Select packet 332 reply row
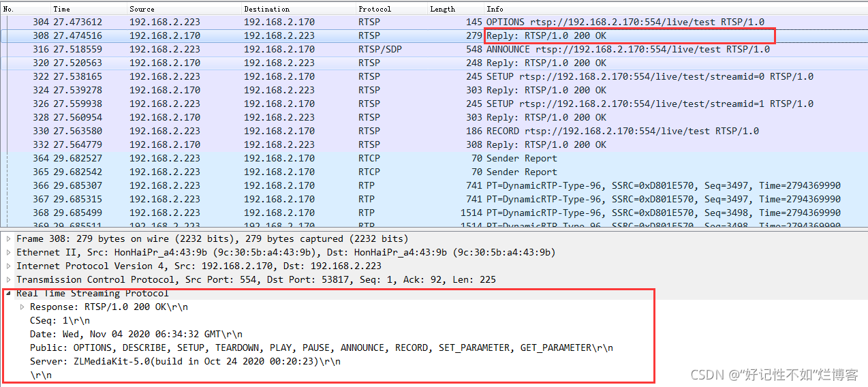 [x=434, y=144]
